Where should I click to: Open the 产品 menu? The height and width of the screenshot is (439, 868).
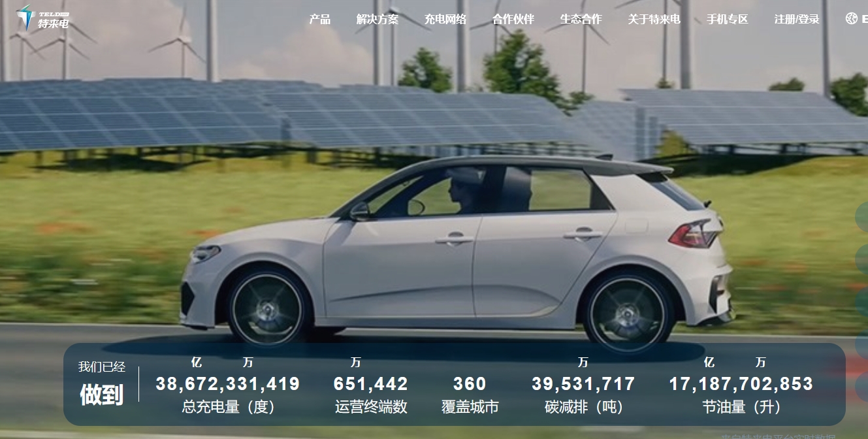(x=319, y=20)
